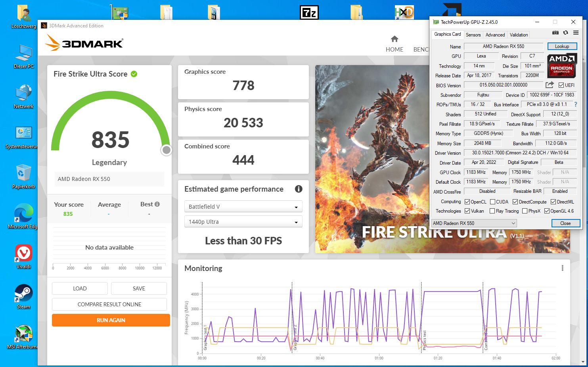The height and width of the screenshot is (367, 588).
Task: Click the AMD Radeon logo in GPU-Z
Action: click(x=562, y=66)
